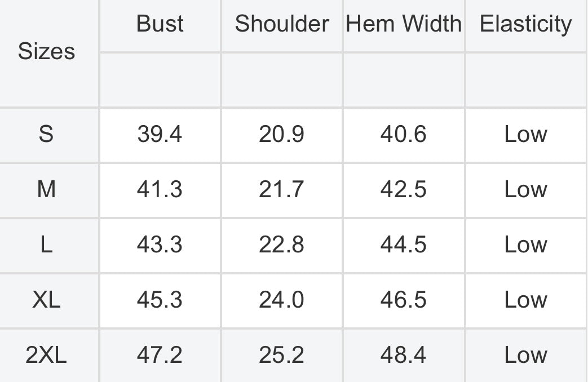This screenshot has width=588, height=382.
Task: Click bust value 39.4
Action: click(x=160, y=134)
